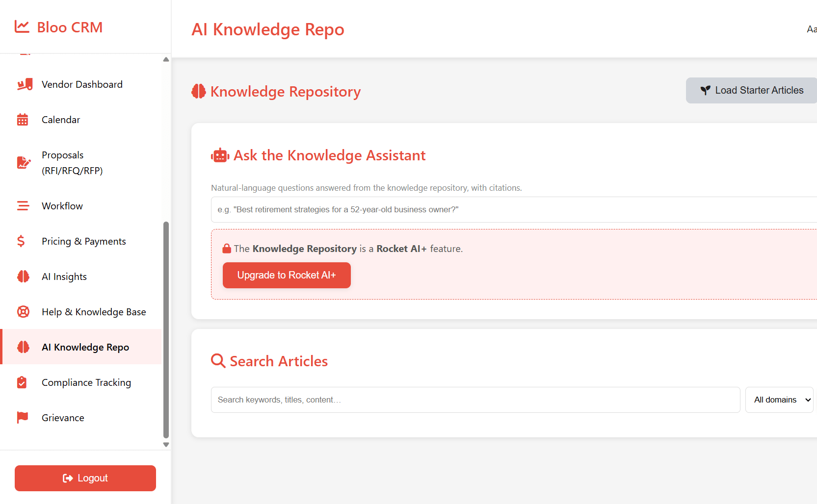This screenshot has width=817, height=504.
Task: Click the Grievance flag icon
Action: pos(23,418)
